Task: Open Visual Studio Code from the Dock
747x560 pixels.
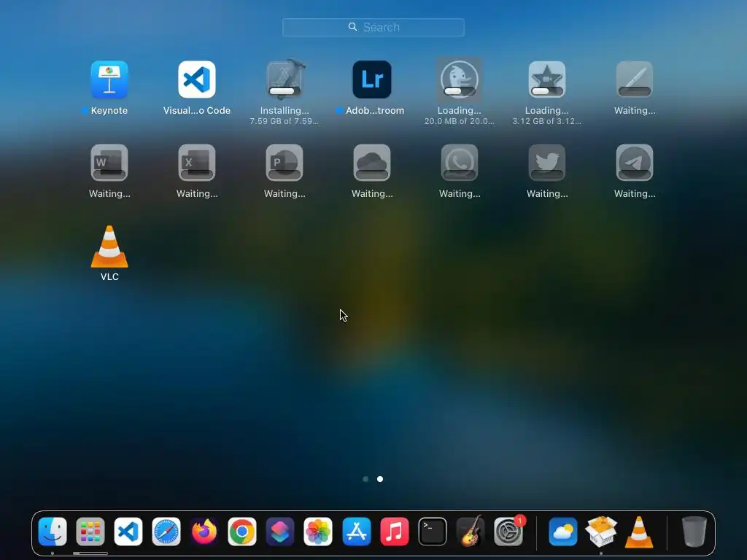Action: coord(128,532)
